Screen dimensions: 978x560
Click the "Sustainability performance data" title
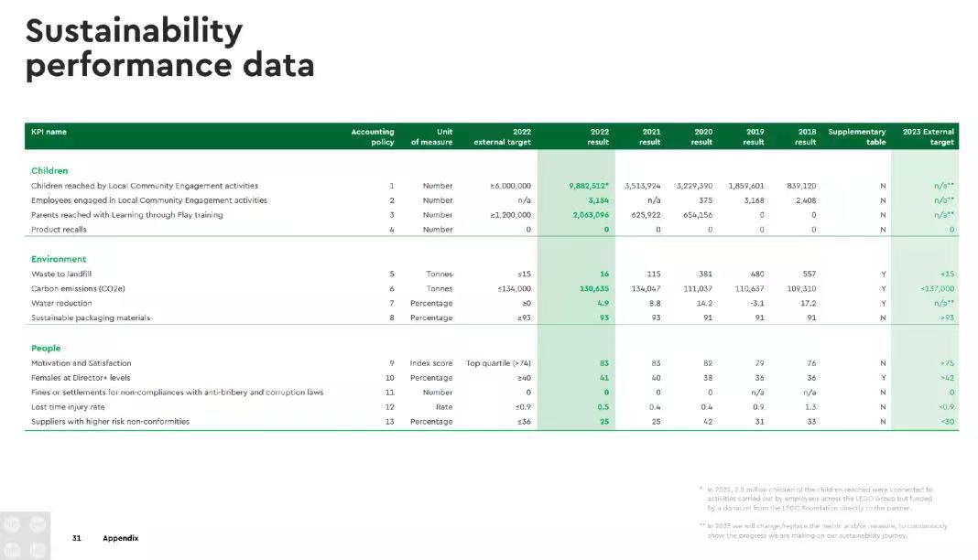tap(169, 48)
